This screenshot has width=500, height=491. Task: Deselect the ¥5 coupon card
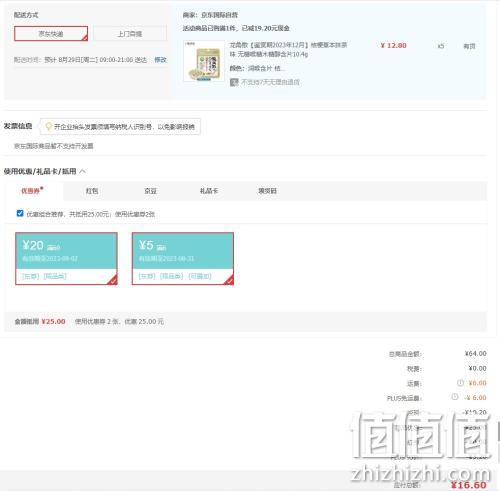(183, 259)
